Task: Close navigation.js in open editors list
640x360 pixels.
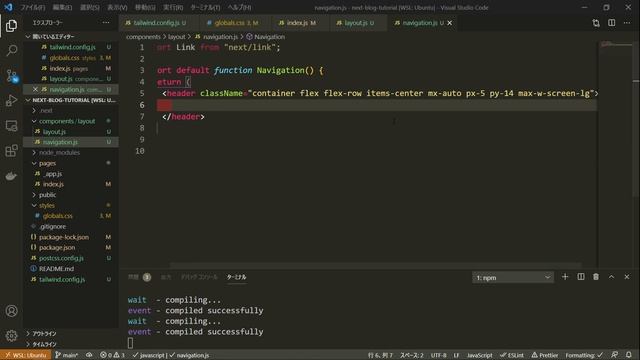Action: (x=35, y=89)
